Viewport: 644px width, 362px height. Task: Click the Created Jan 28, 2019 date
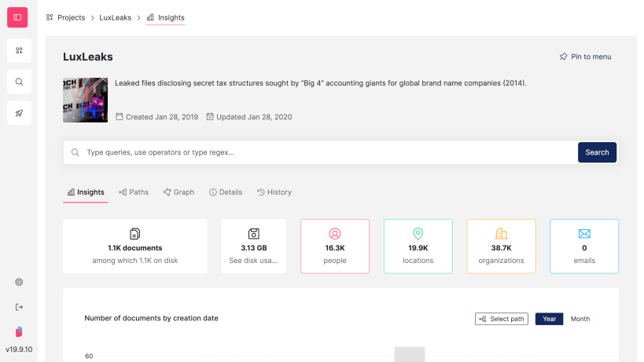(x=157, y=117)
